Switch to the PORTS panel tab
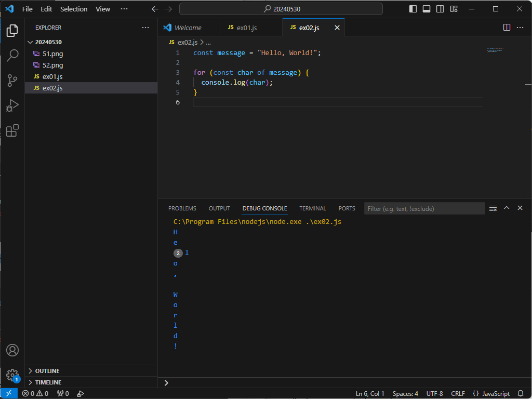The width and height of the screenshot is (532, 399). click(x=347, y=208)
